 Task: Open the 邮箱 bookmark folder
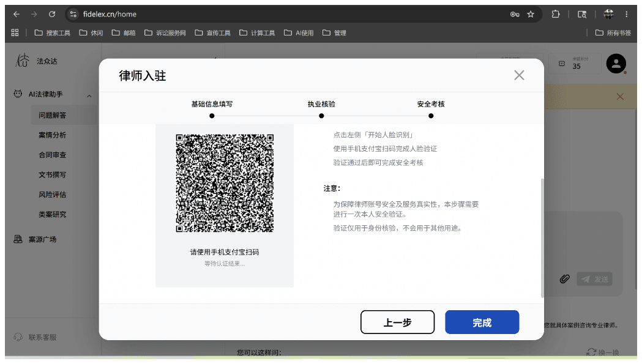[x=124, y=33]
